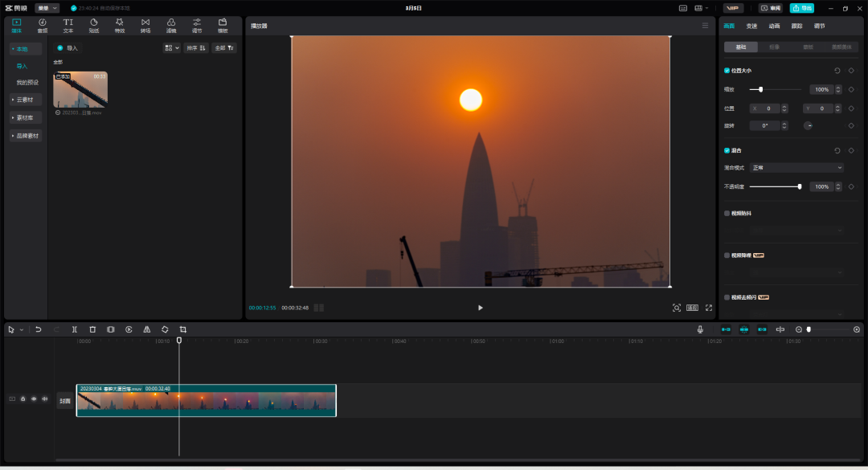
Task: Expand the 云素材 section in sidebar
Action: 25,100
